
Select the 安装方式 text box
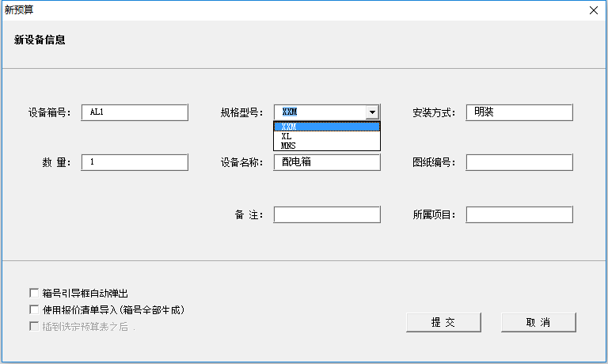pos(519,112)
